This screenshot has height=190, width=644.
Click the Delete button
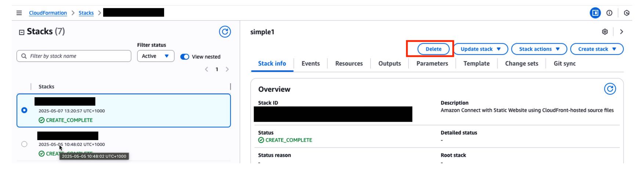433,49
